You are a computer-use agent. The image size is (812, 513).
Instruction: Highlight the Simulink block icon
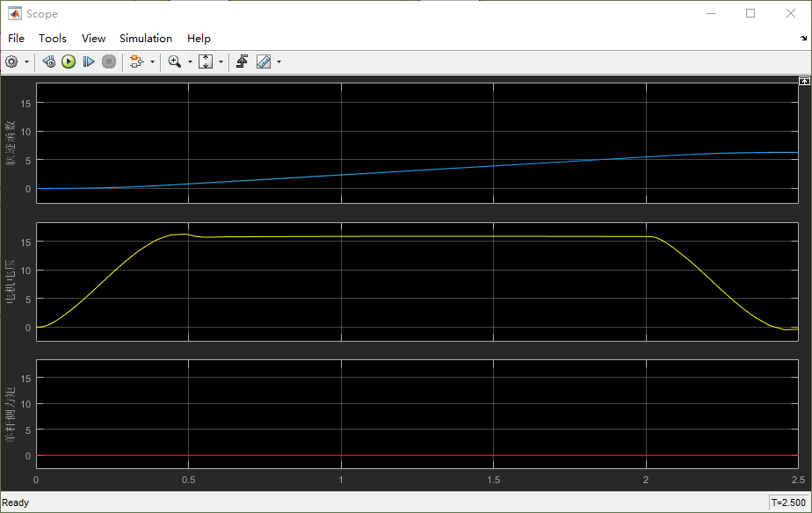point(137,61)
